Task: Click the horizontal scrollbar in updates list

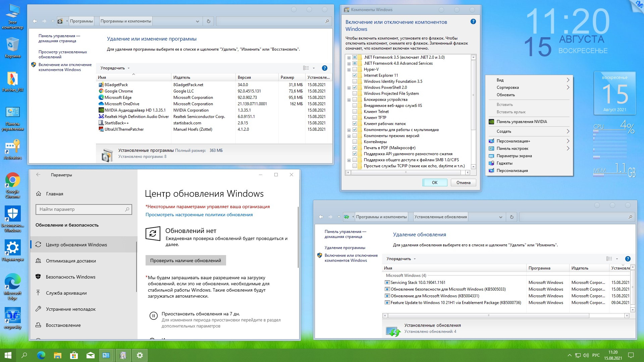Action: (x=488, y=315)
